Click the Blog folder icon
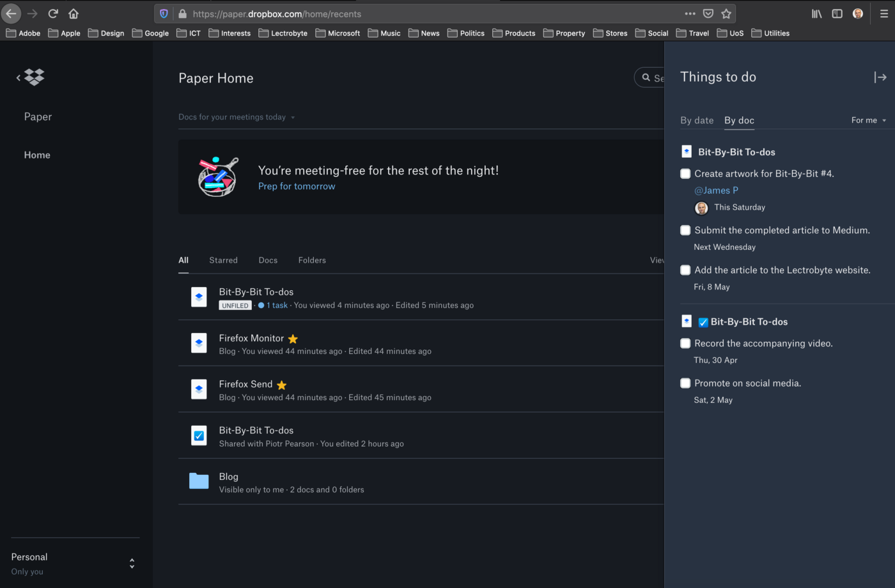Viewport: 895px width, 588px height. click(199, 481)
